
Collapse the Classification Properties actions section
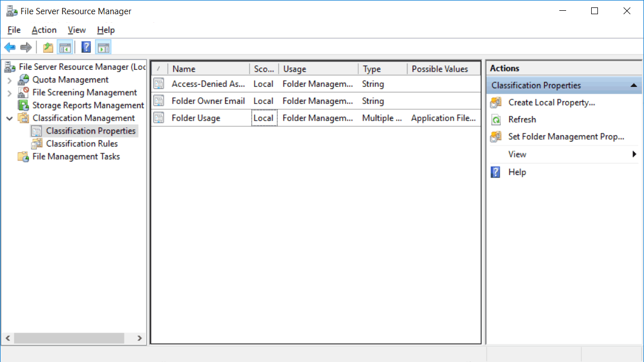[x=634, y=85]
